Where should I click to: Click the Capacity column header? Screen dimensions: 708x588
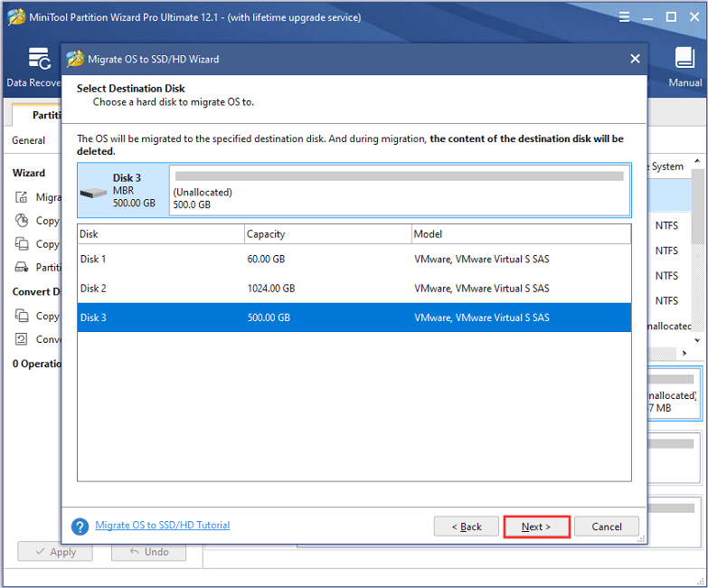click(328, 234)
